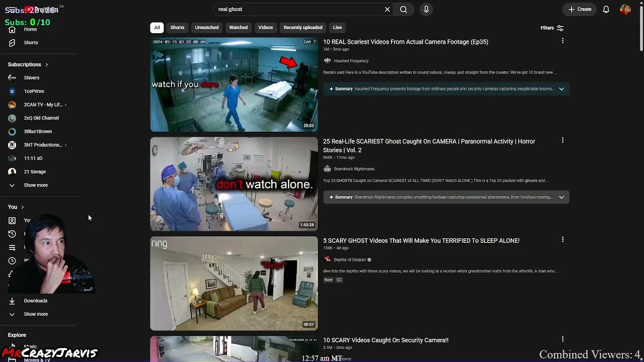
Task: Select the Recently uploaded filter chip
Action: click(303, 28)
